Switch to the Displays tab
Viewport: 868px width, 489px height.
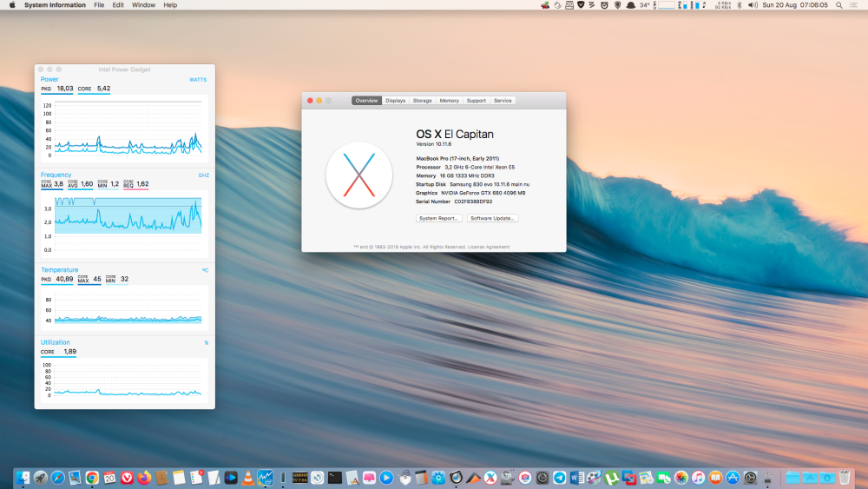pos(395,101)
